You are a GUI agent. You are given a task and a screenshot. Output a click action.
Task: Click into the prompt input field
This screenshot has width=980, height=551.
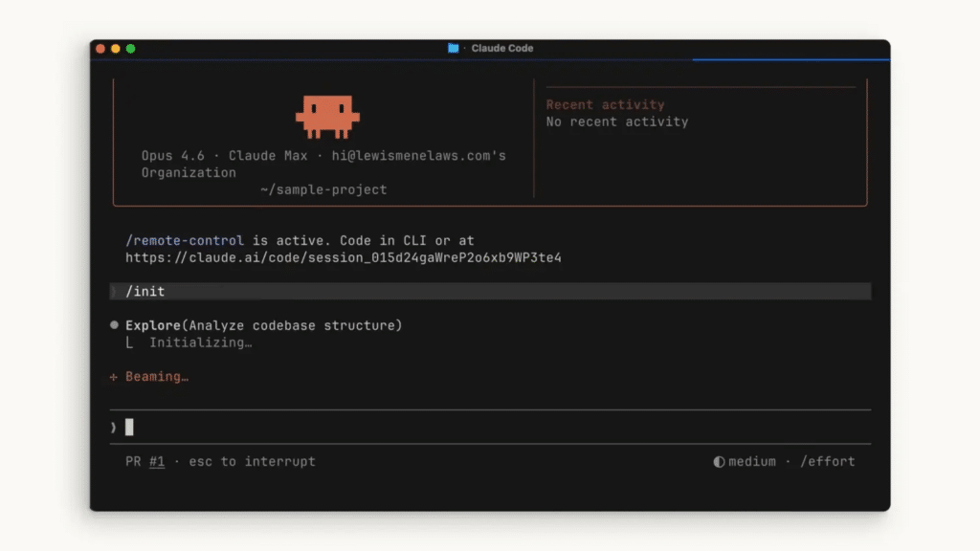(490, 428)
